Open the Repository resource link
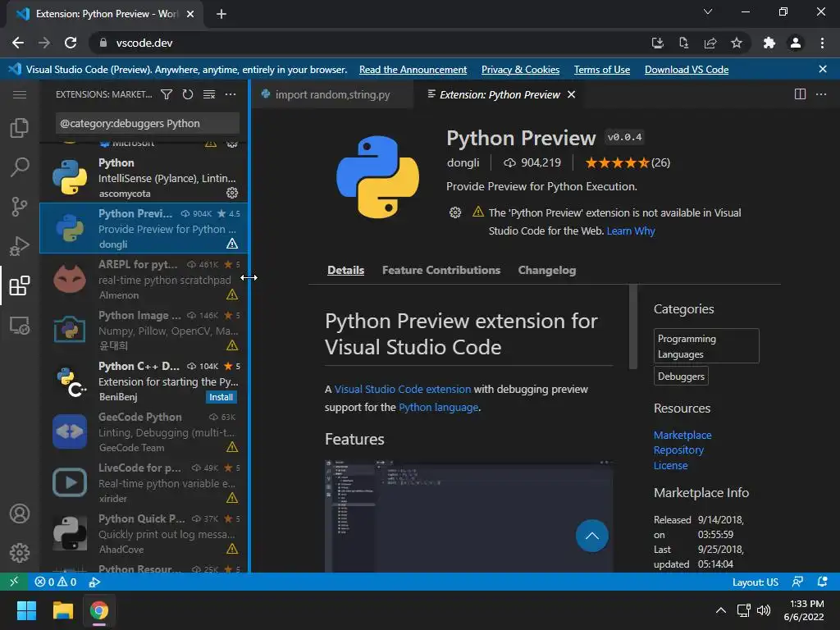Image resolution: width=840 pixels, height=630 pixels. 678,450
